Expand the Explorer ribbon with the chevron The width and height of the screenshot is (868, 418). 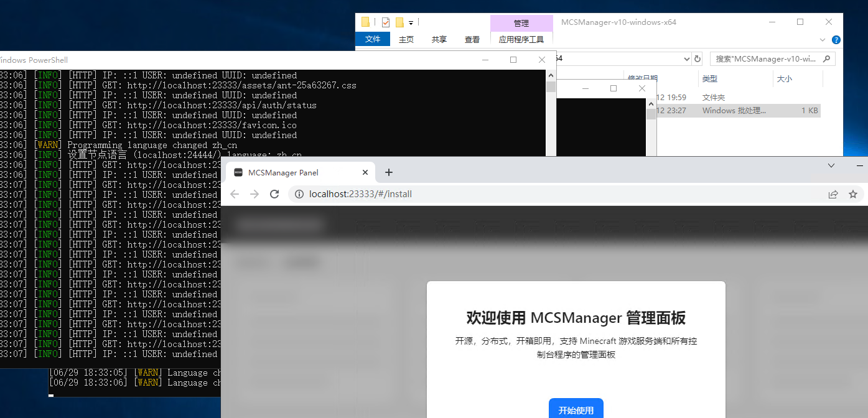tap(823, 39)
